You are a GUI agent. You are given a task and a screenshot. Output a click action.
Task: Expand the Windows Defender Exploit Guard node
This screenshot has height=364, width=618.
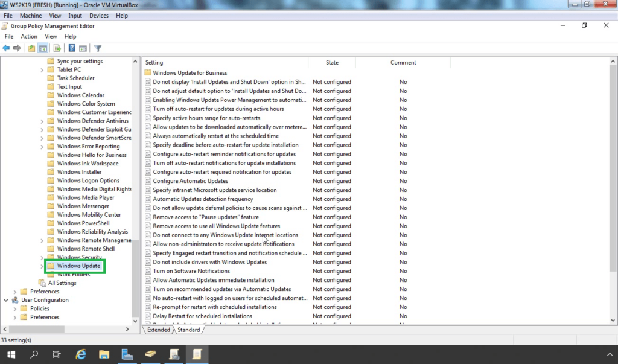pos(42,130)
